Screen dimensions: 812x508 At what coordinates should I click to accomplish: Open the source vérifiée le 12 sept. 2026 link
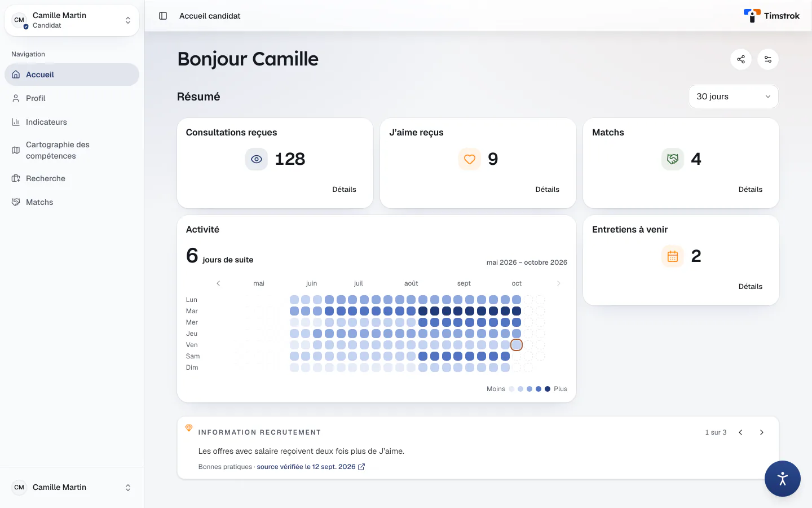[311, 467]
